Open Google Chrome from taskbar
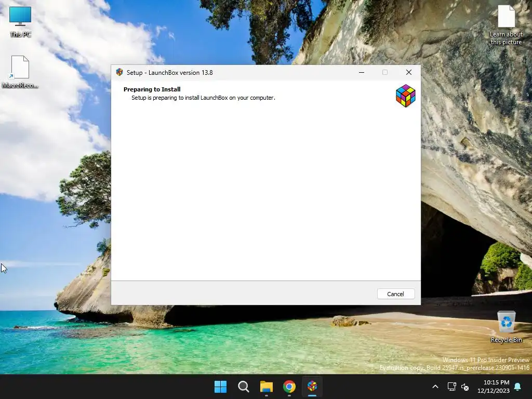The height and width of the screenshot is (399, 532). click(x=289, y=387)
